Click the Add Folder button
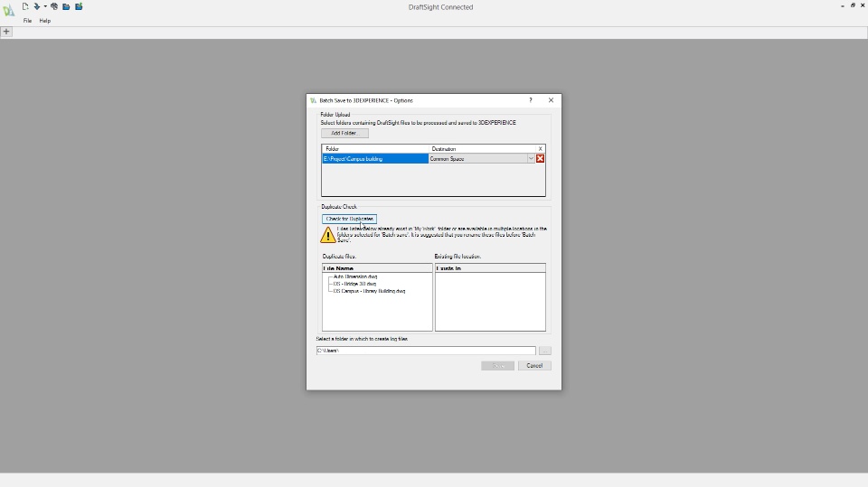Image resolution: width=868 pixels, height=487 pixels. click(344, 134)
